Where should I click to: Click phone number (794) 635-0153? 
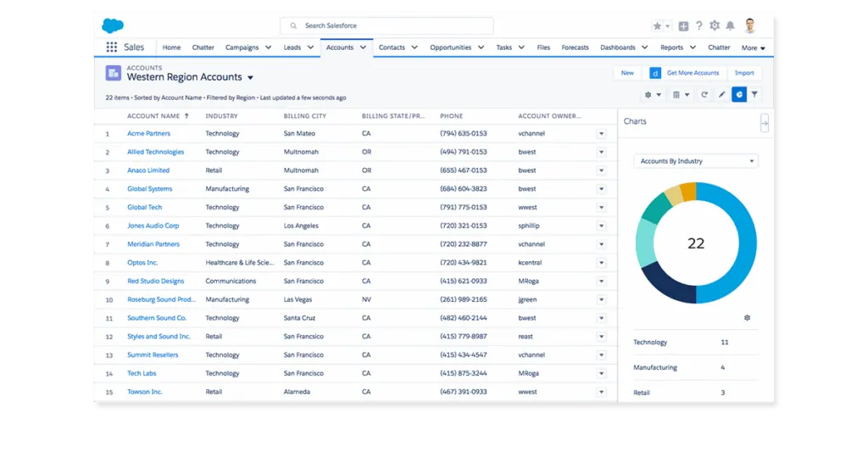464,133
